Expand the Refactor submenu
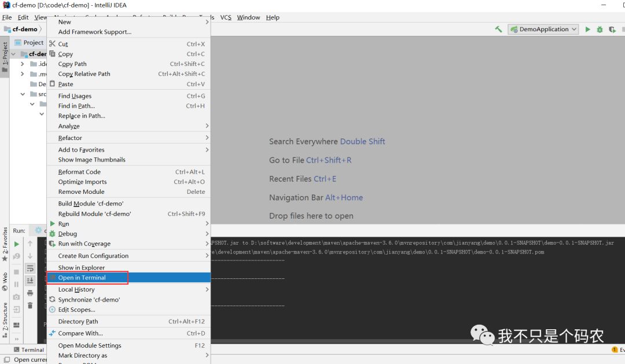The image size is (625, 364). tap(128, 138)
